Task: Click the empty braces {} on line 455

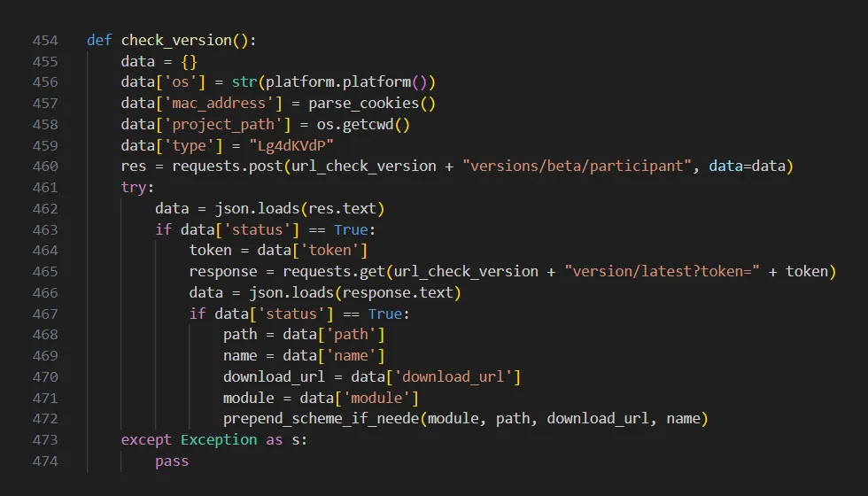Action: point(189,61)
